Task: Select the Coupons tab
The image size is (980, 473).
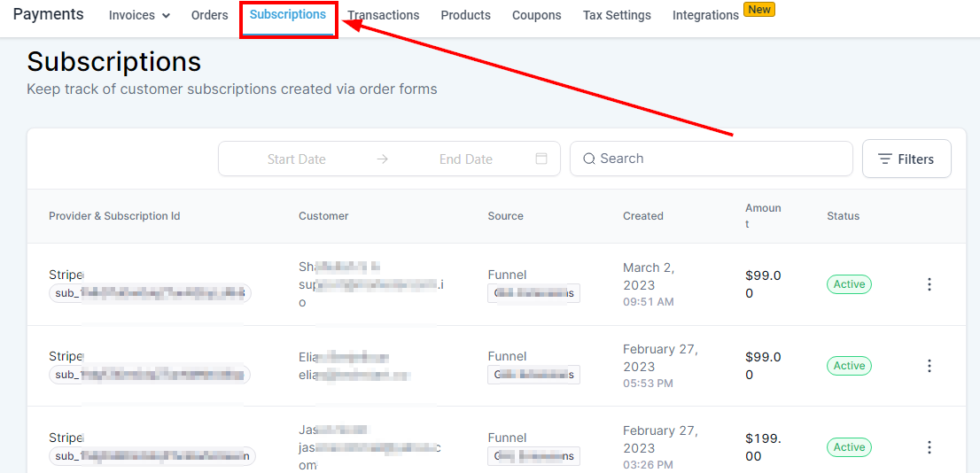Action: [x=536, y=16]
